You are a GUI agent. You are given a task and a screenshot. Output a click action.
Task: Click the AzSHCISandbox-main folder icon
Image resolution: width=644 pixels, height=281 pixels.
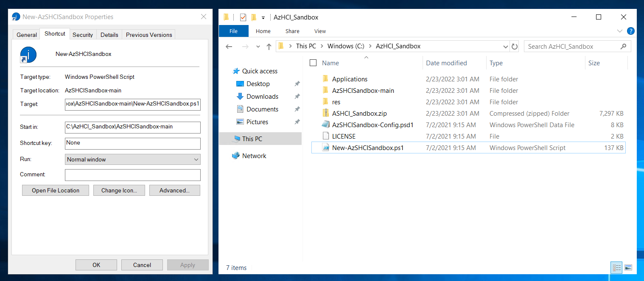[325, 90]
